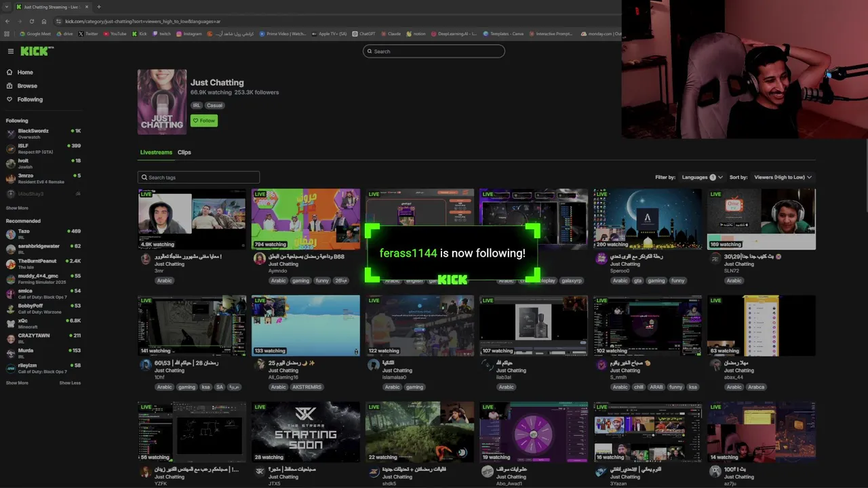Image resolution: width=868 pixels, height=488 pixels.
Task: Open the ChatGPT bookmark
Action: [363, 33]
